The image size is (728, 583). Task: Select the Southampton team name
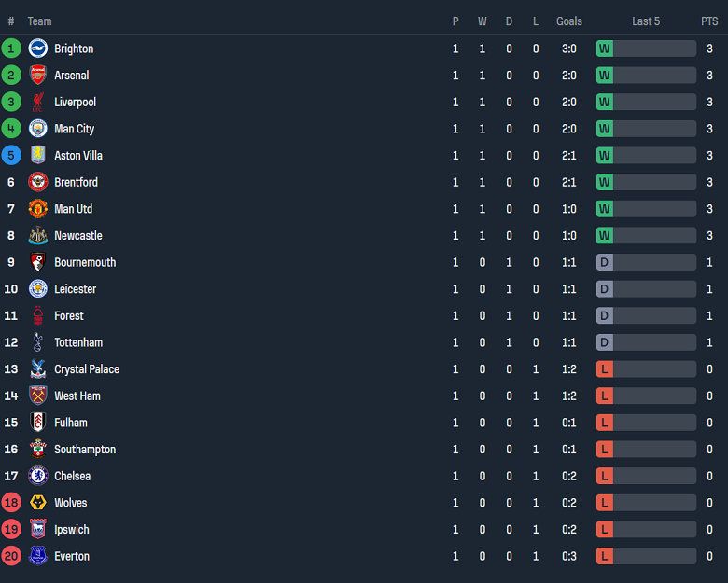(85, 450)
